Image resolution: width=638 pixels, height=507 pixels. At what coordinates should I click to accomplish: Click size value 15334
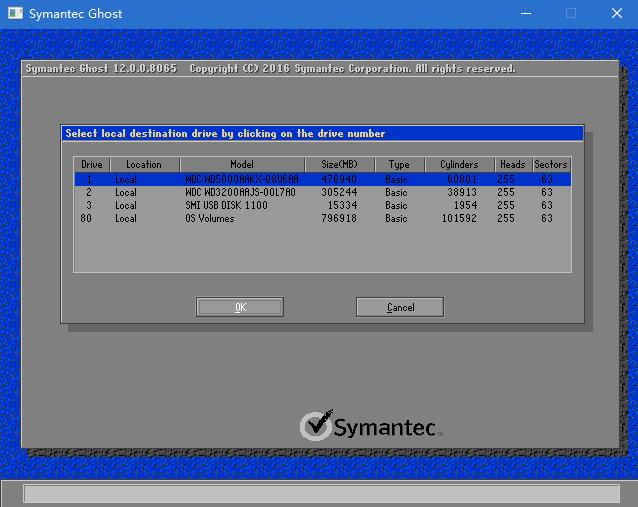coord(342,205)
